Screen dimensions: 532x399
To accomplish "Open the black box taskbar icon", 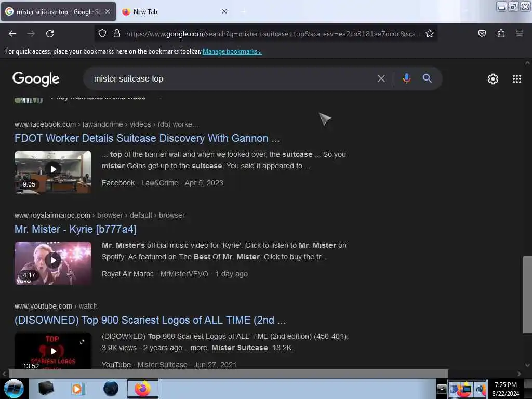I will click(x=46, y=389).
